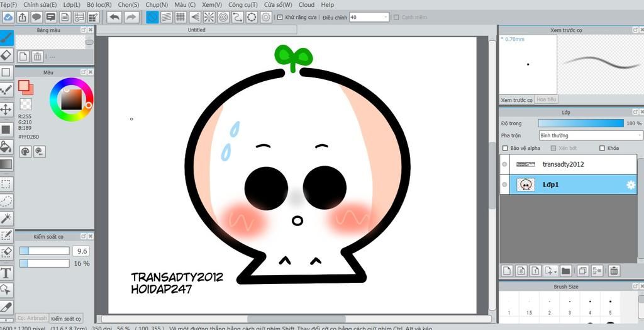Enable Khóa layer lock checkbox

click(x=602, y=148)
